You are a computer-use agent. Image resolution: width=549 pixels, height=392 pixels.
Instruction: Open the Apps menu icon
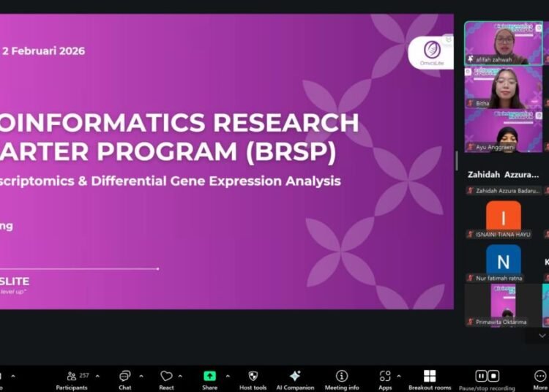tap(385, 376)
